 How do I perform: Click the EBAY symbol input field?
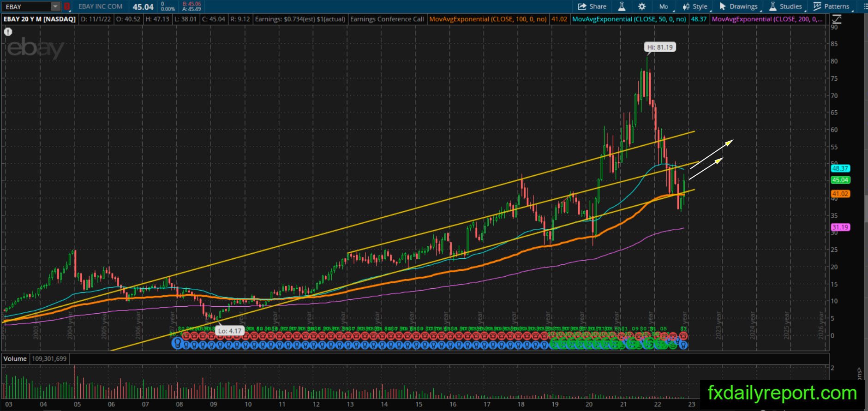click(x=26, y=6)
